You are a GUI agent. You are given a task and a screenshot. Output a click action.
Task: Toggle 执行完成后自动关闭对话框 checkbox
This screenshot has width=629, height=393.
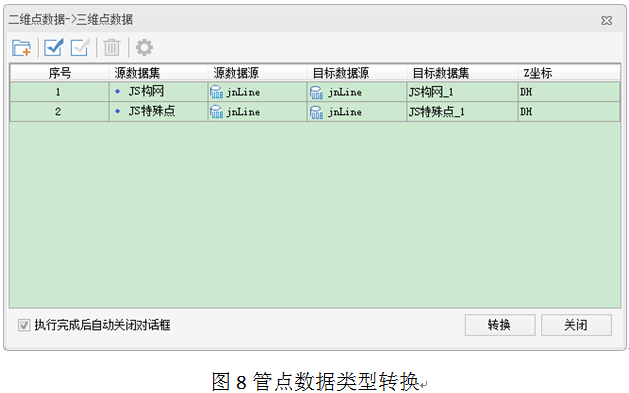[24, 325]
